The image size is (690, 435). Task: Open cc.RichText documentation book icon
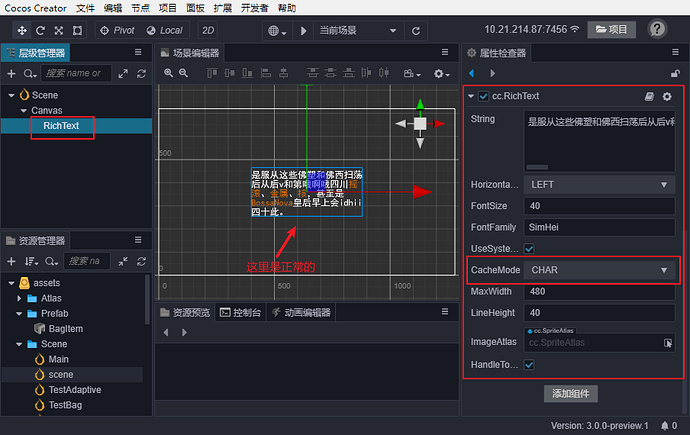[650, 96]
